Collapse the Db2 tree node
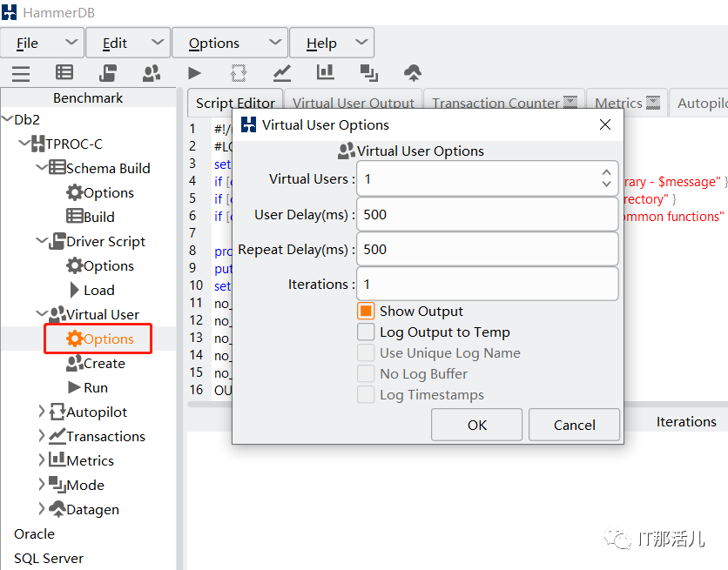The width and height of the screenshot is (728, 570). (x=7, y=119)
